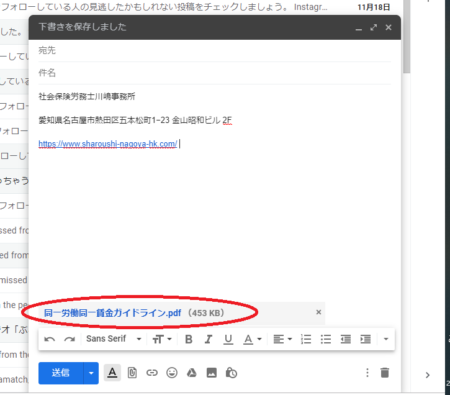
Task: Expand compose window to full screen
Action: (x=373, y=27)
